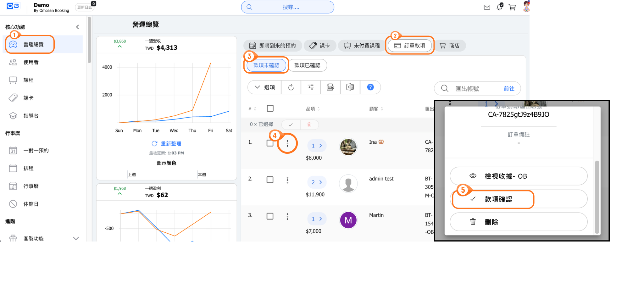The width and height of the screenshot is (644, 283).
Task: Expand the 客製功能 sidebar section
Action: (x=76, y=238)
